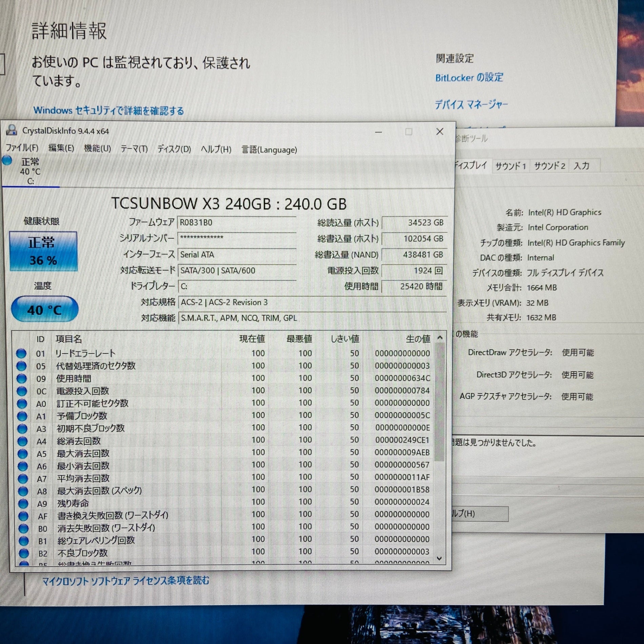Open the 機能(U) menu
The width and height of the screenshot is (644, 644).
(x=97, y=148)
